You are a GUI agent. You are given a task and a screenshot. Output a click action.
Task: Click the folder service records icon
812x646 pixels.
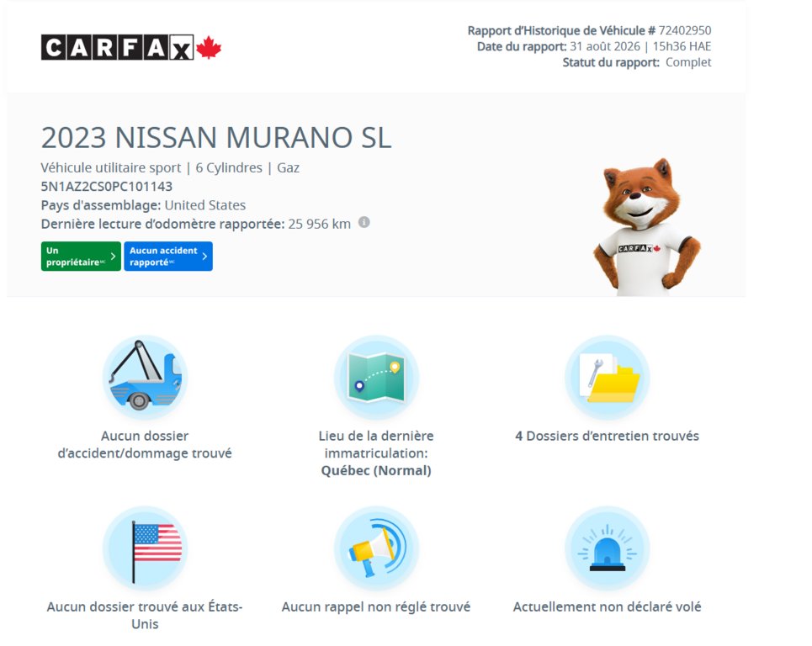tap(607, 378)
